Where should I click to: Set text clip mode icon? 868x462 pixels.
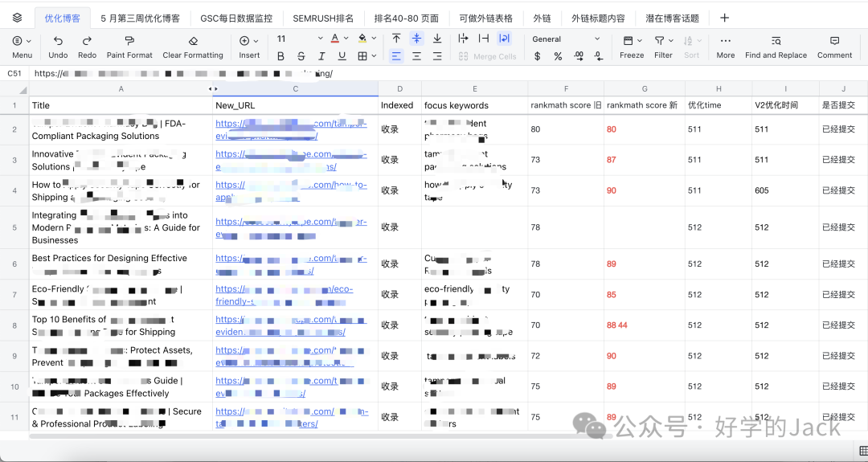pyautogui.click(x=484, y=39)
